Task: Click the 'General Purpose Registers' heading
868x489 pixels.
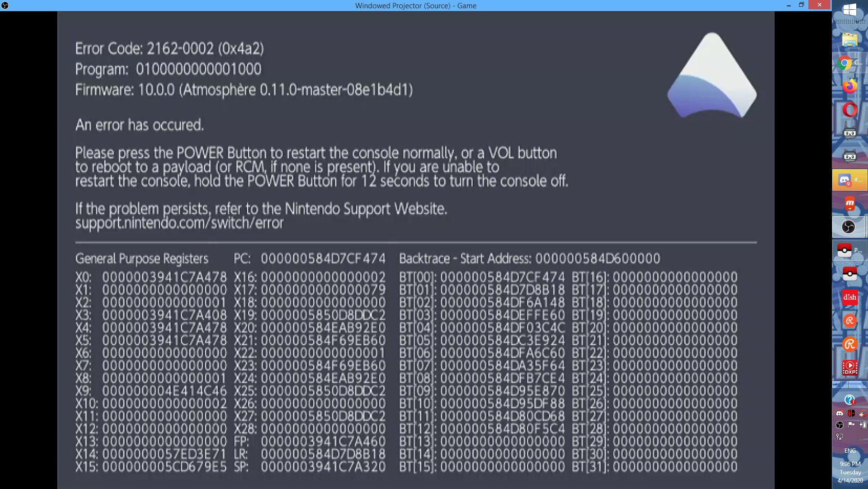Action: (142, 259)
